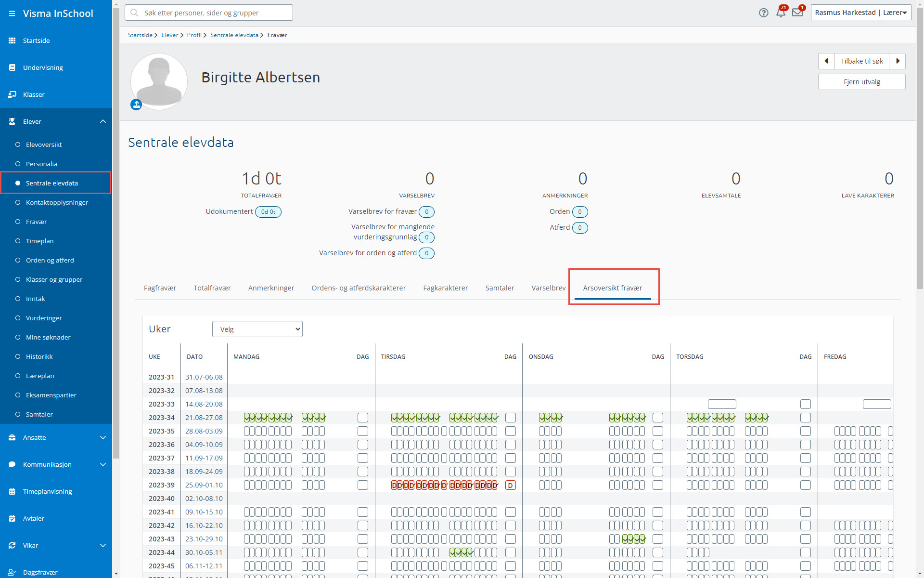Click the search field for persons and groups
The height and width of the screenshot is (578, 924).
209,13
